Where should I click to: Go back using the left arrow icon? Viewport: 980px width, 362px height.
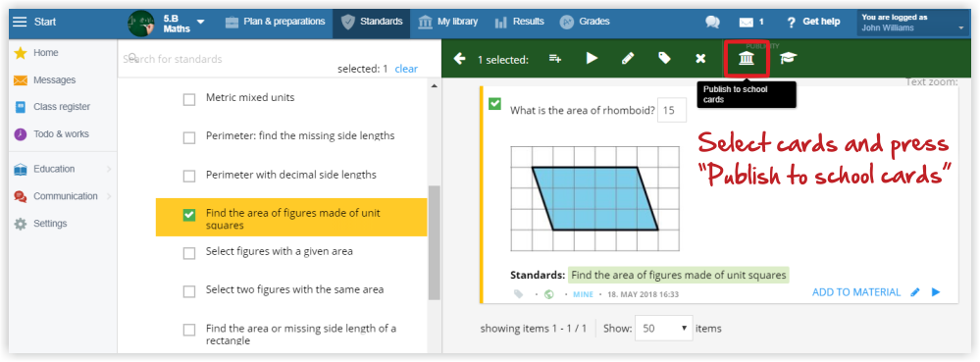point(459,59)
